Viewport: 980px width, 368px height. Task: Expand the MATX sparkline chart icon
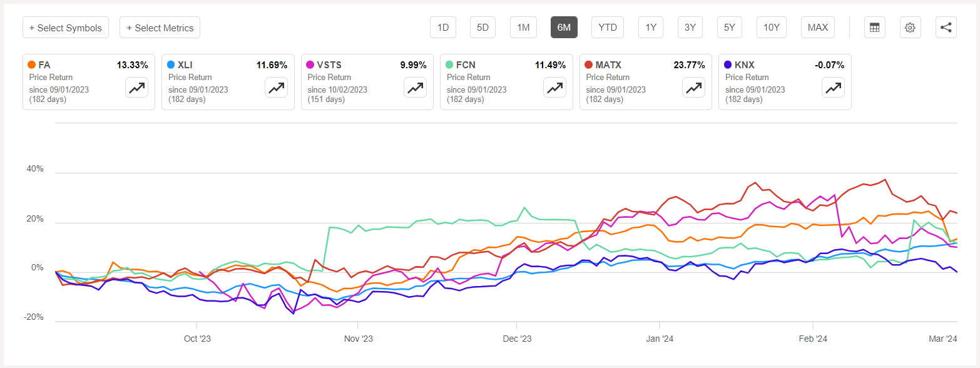click(693, 88)
